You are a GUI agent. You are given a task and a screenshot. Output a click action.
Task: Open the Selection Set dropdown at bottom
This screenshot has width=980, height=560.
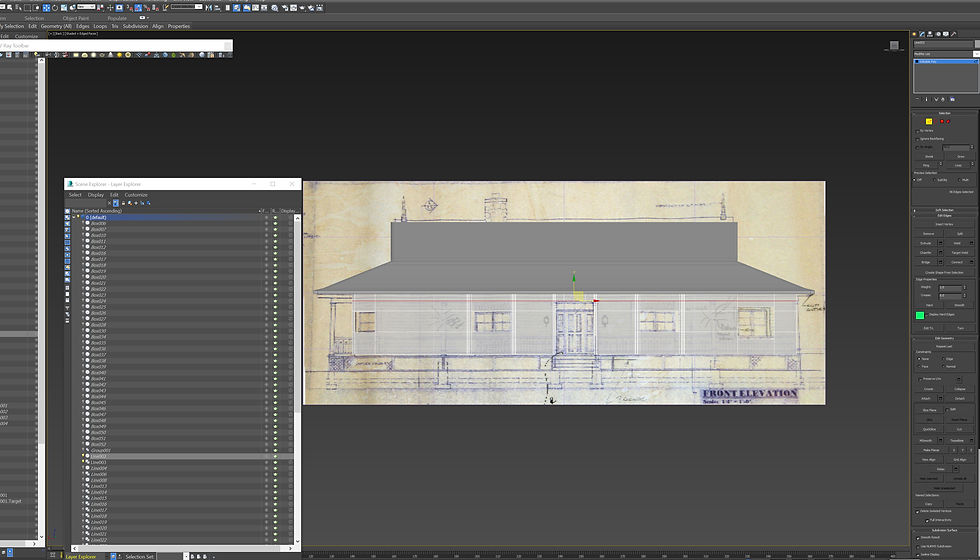pyautogui.click(x=186, y=556)
